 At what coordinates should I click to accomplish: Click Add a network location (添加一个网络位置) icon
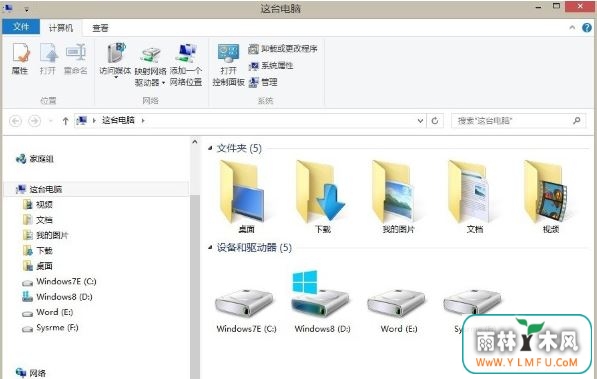point(186,65)
